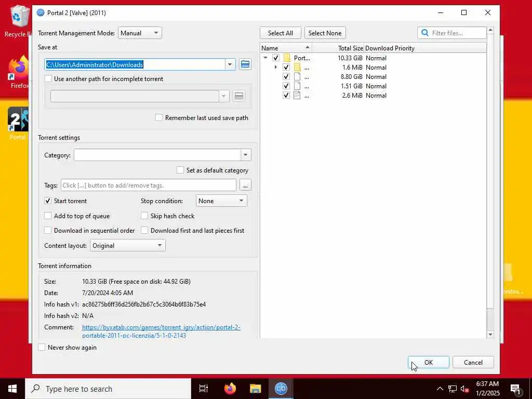
Task: Uncheck the 1.6 MiB folder checkbox
Action: pyautogui.click(x=286, y=67)
